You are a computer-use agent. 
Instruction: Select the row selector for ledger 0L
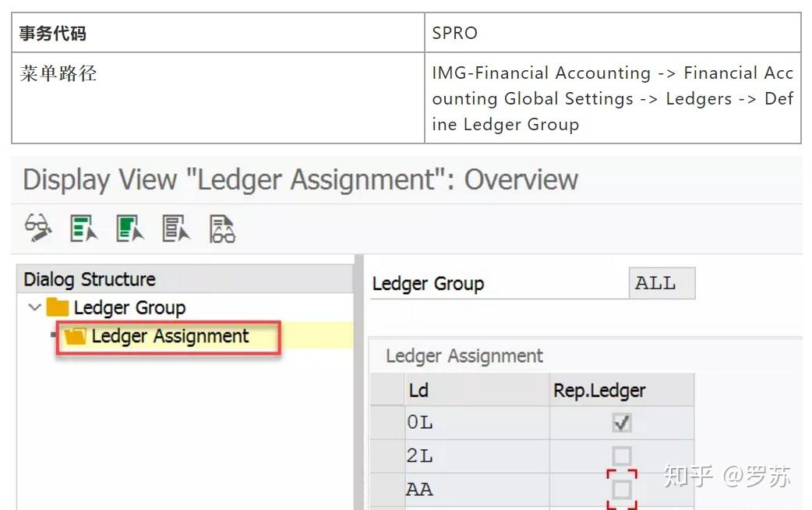coord(387,423)
